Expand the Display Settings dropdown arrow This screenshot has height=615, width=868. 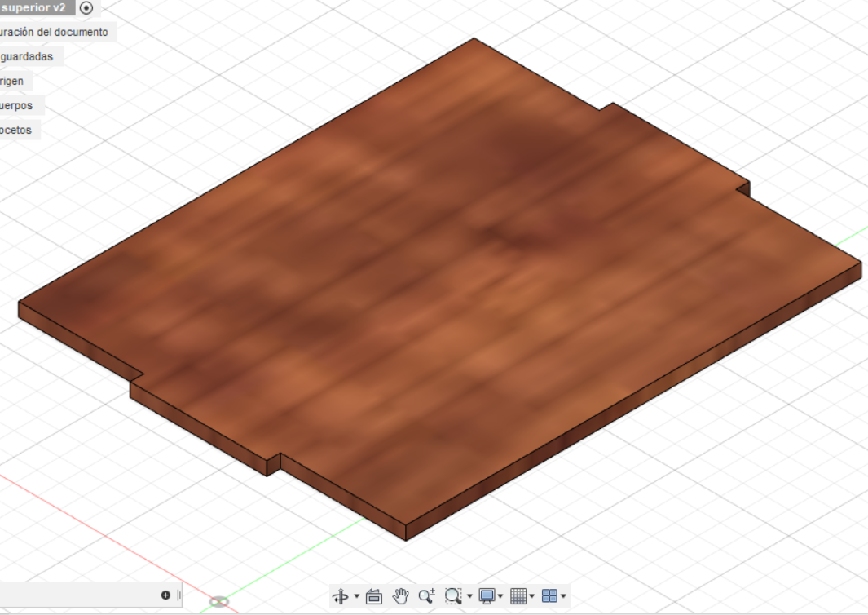click(500, 597)
